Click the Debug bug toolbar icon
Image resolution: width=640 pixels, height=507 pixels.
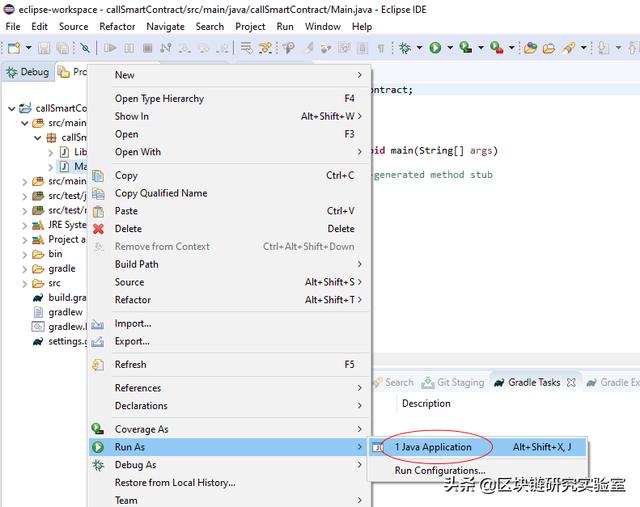click(x=405, y=48)
